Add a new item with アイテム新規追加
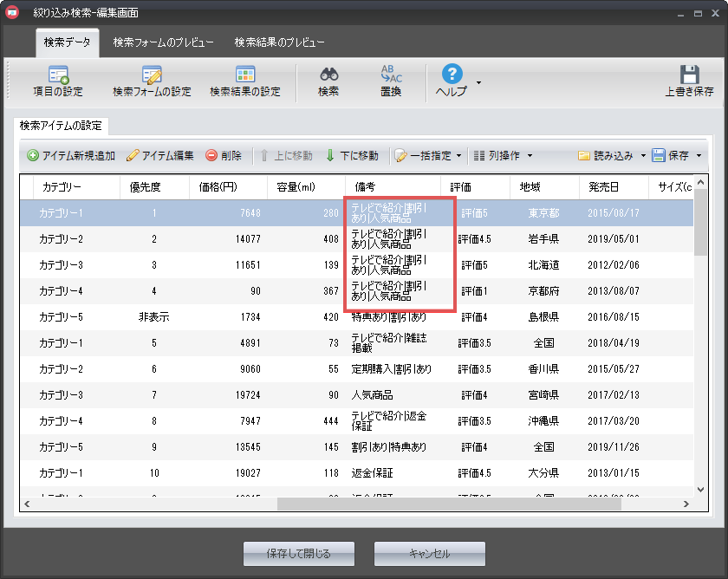The image size is (728, 579). (x=71, y=156)
